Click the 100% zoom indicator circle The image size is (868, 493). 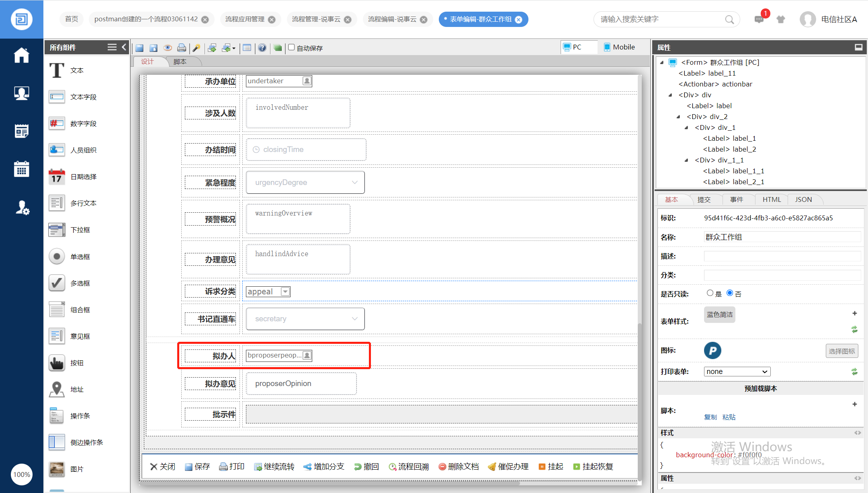[22, 475]
